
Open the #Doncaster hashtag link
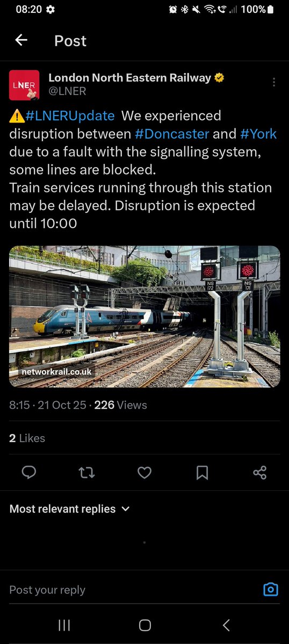pyautogui.click(x=171, y=134)
